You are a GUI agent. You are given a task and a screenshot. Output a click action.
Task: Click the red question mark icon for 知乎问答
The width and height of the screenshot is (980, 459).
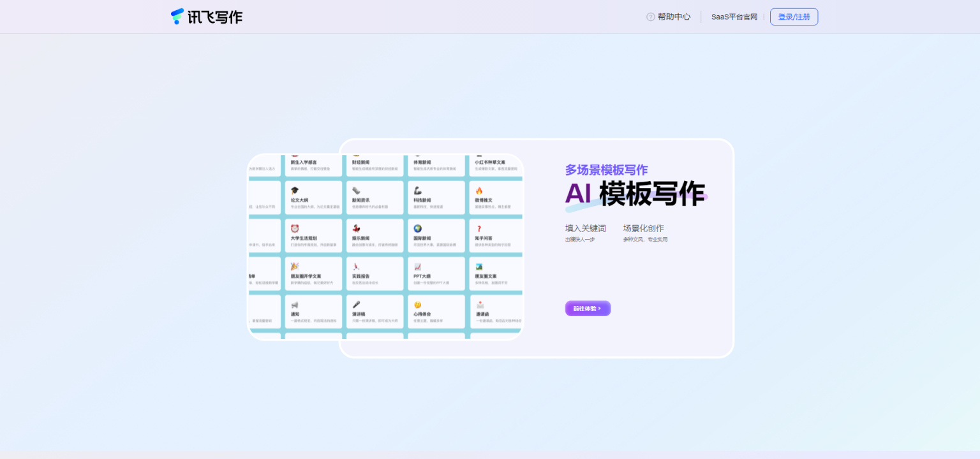pyautogui.click(x=479, y=229)
